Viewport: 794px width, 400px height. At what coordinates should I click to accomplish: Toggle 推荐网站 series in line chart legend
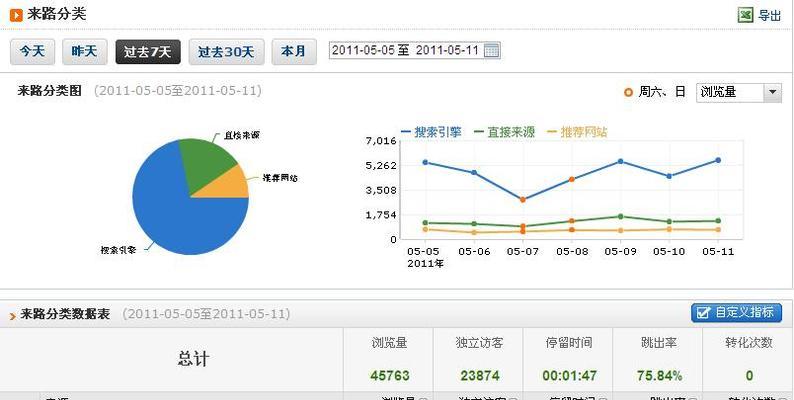tap(577, 132)
